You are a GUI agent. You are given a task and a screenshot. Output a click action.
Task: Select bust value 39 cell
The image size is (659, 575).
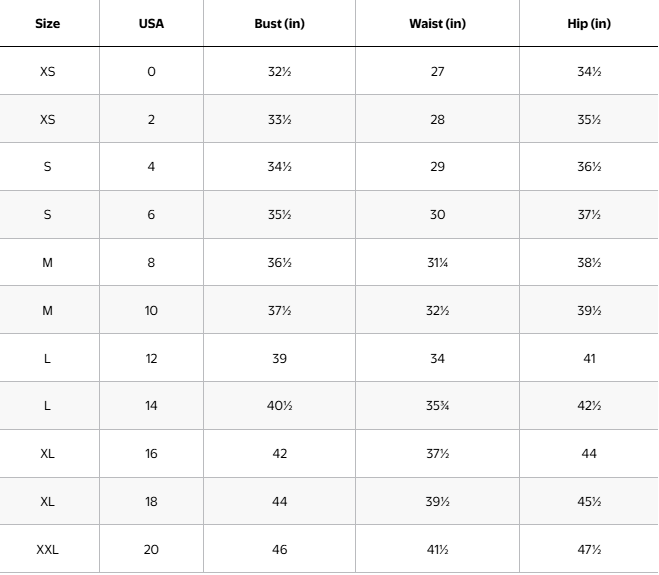pos(279,358)
